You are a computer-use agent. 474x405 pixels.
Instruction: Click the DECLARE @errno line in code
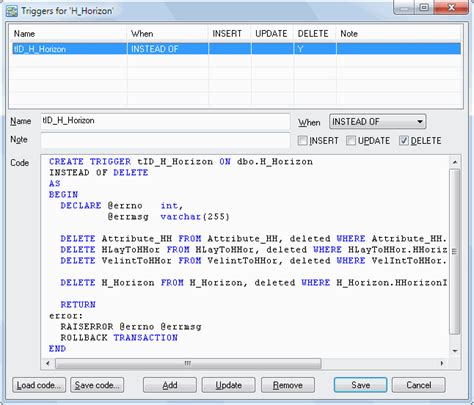point(122,206)
